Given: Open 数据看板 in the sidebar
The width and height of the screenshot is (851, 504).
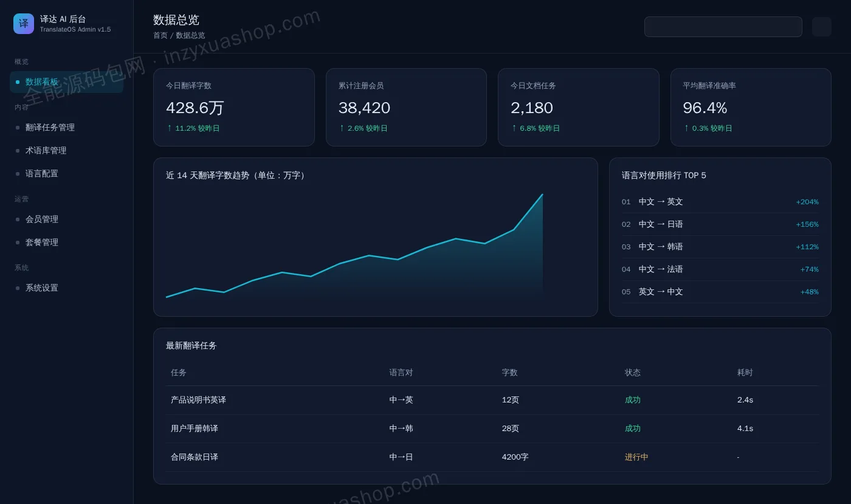Looking at the screenshot, I should coord(66,82).
